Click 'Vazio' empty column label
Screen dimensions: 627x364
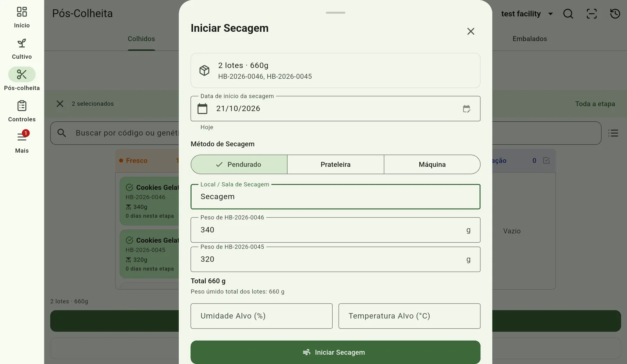pos(512,231)
